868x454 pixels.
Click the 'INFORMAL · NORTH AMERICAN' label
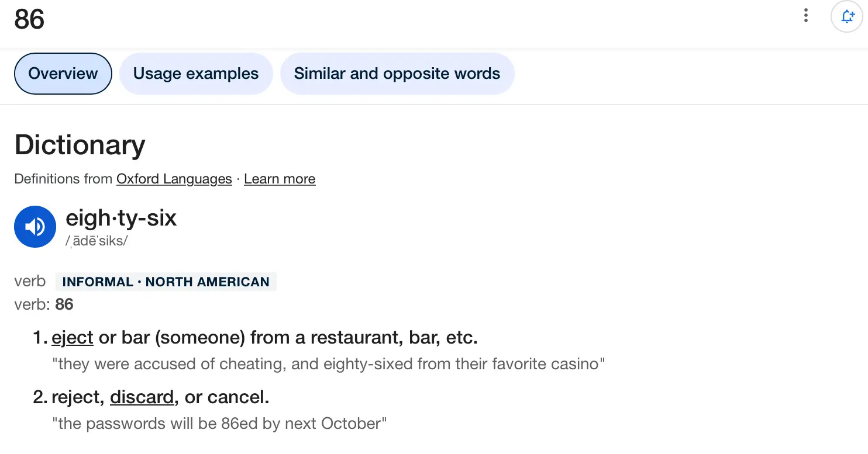click(166, 282)
